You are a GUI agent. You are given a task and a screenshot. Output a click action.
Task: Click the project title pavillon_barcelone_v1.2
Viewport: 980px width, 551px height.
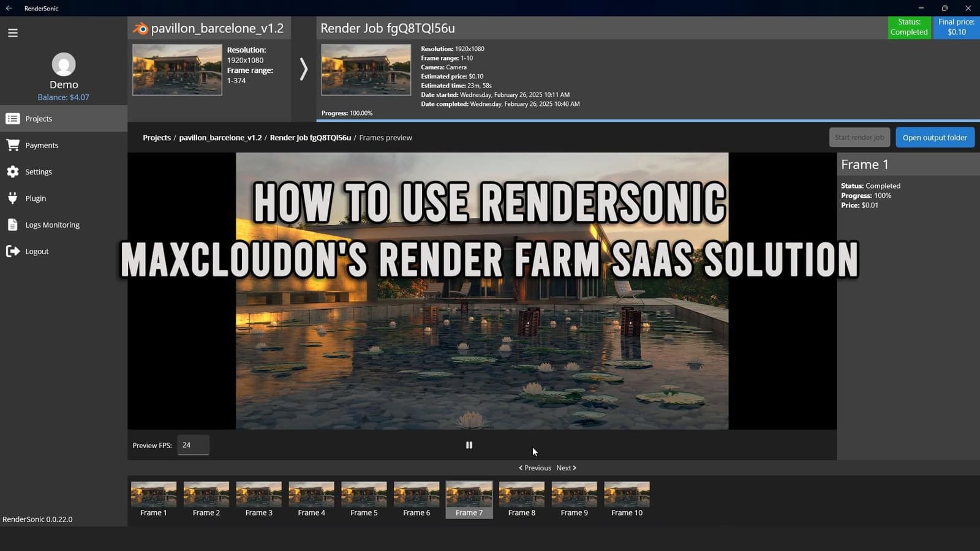tap(217, 28)
